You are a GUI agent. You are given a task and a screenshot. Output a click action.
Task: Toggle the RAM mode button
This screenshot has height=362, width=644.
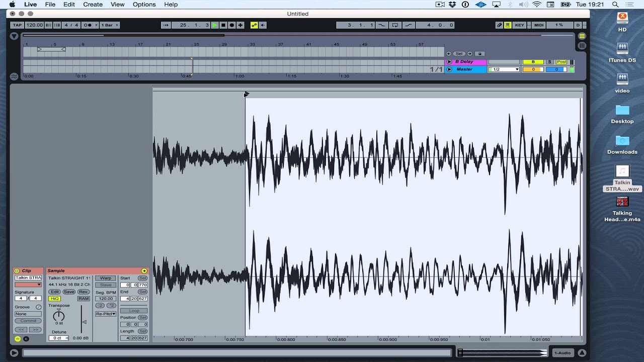[x=84, y=299]
